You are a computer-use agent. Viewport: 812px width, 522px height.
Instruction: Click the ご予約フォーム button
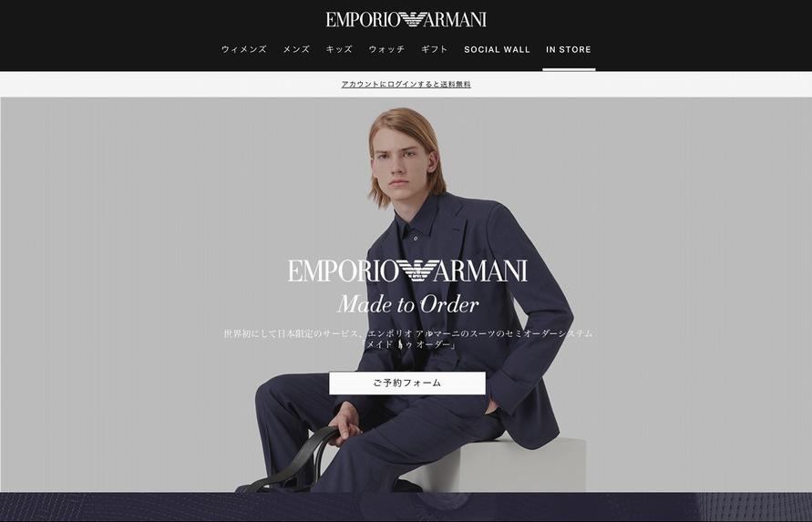pos(407,384)
